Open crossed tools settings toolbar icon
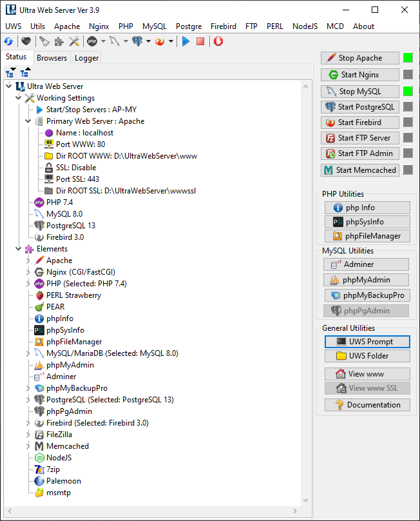420x521 pixels. coord(73,41)
